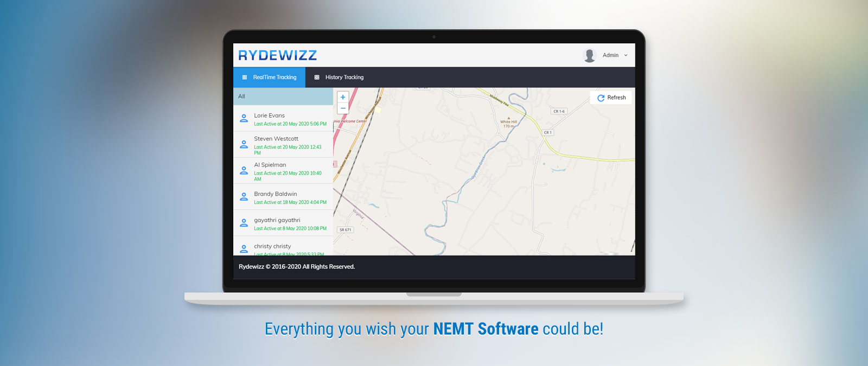Click the person icon beside Steven Westcott
868x366 pixels.
tap(244, 144)
